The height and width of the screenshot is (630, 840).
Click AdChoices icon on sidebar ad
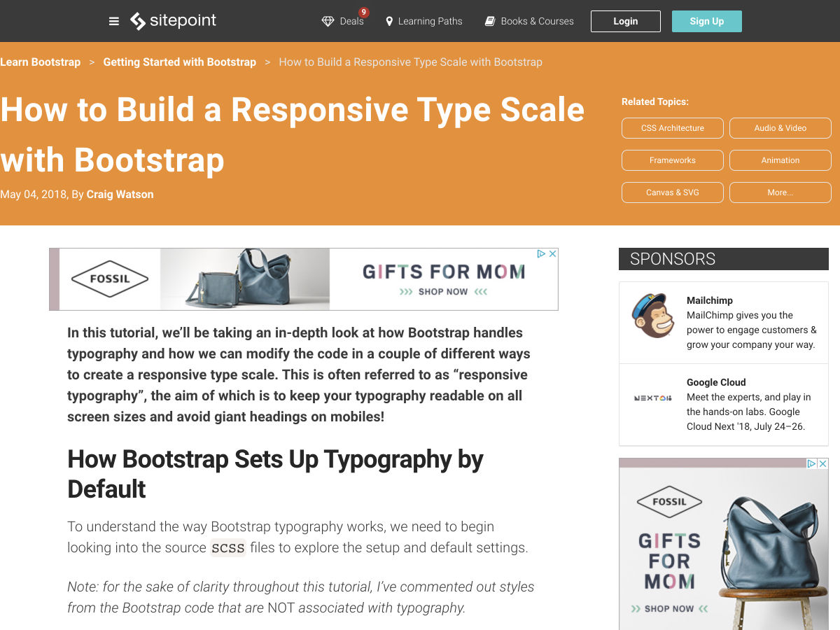(x=811, y=463)
